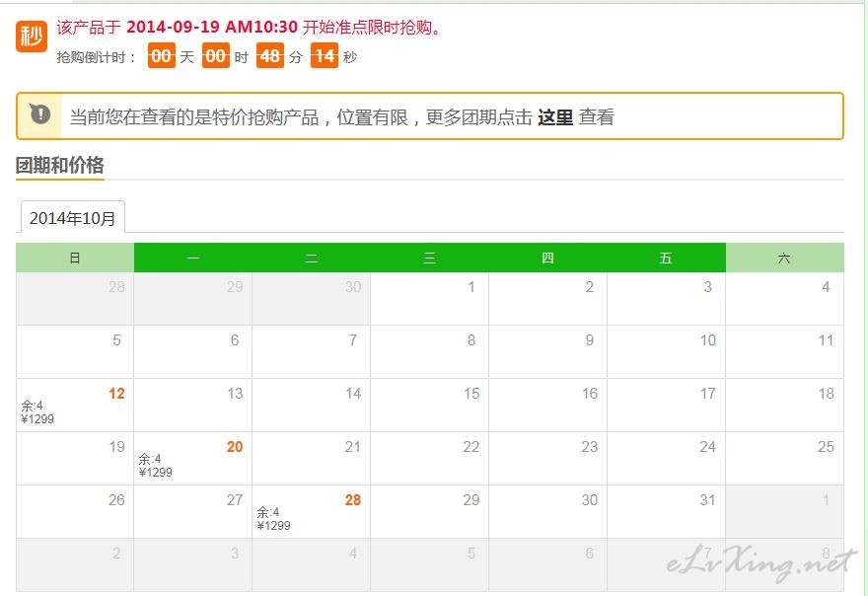Click the 团期和价格 section heading
The width and height of the screenshot is (868, 596).
pyautogui.click(x=60, y=165)
